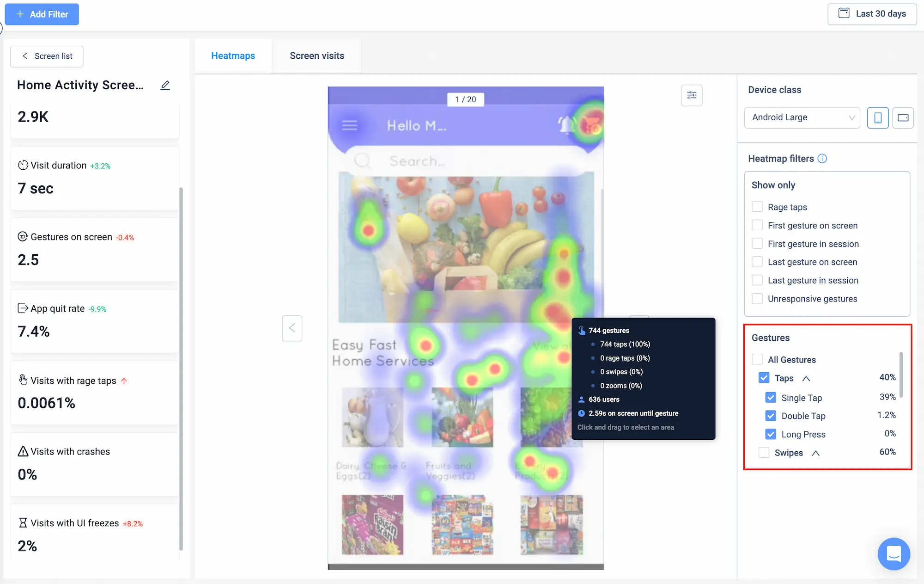Select landscape orientation icon
The width and height of the screenshot is (924, 584).
(x=903, y=117)
